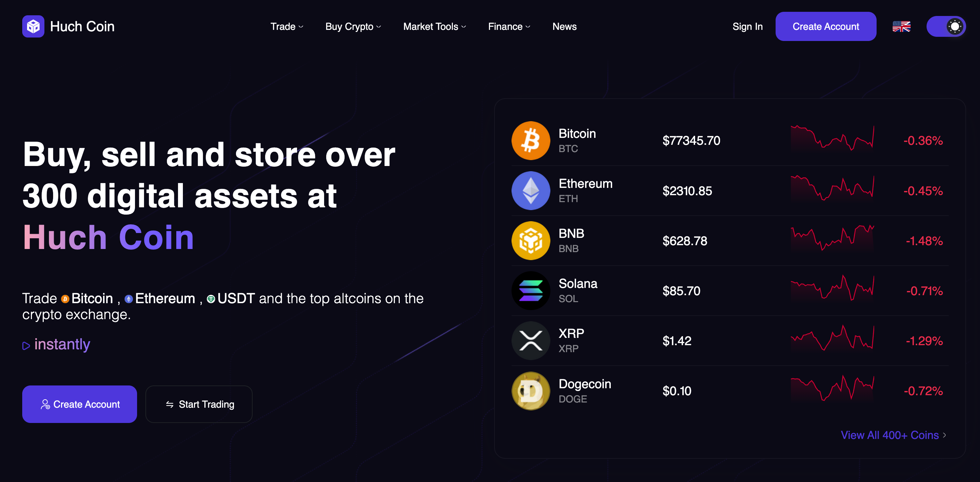This screenshot has height=482, width=980.
Task: Click the Huch Coin cube logo icon
Action: pyautogui.click(x=33, y=26)
